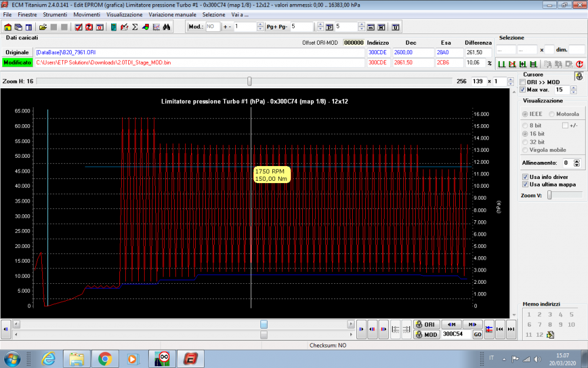This screenshot has height=368, width=588.
Task: Click the GO address button
Action: 477,334
